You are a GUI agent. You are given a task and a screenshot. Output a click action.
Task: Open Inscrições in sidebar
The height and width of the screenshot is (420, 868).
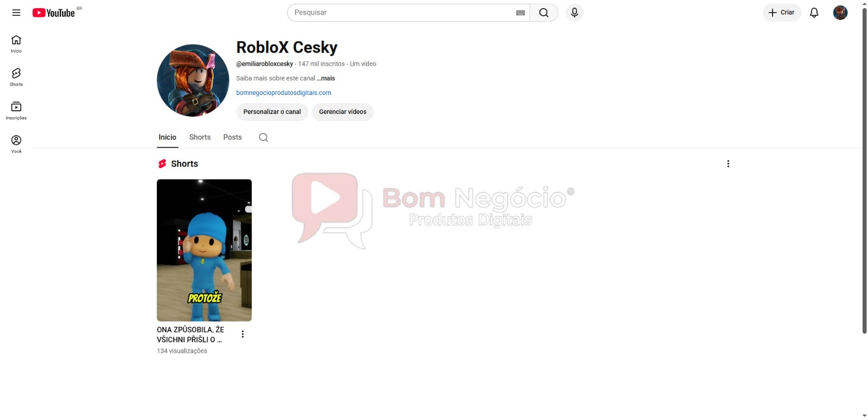16,110
